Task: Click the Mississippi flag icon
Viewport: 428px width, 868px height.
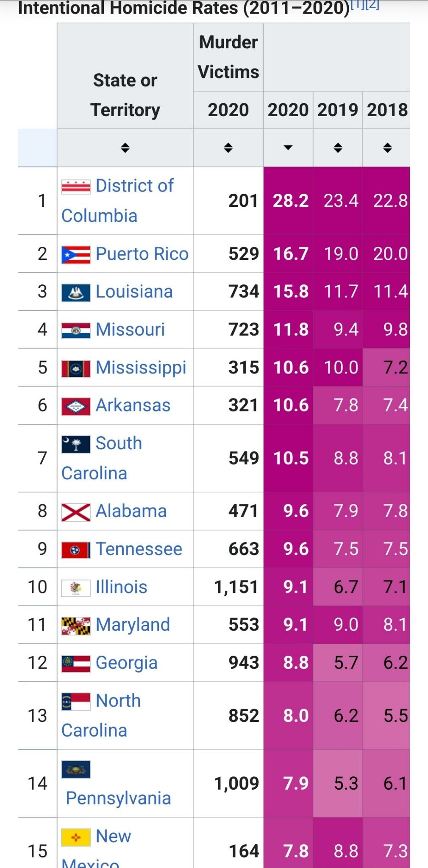Action: pos(75,368)
